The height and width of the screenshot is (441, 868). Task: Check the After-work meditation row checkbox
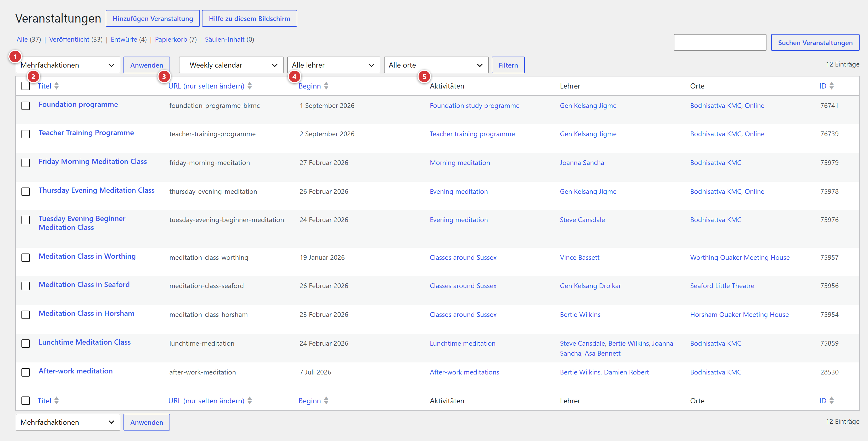tap(26, 372)
